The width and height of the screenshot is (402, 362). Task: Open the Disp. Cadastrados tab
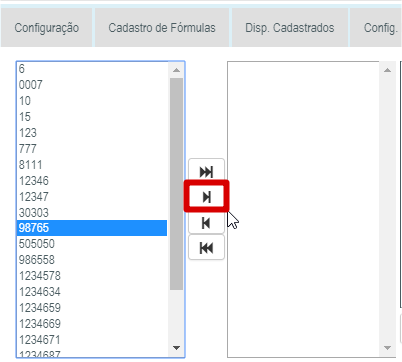tap(290, 28)
